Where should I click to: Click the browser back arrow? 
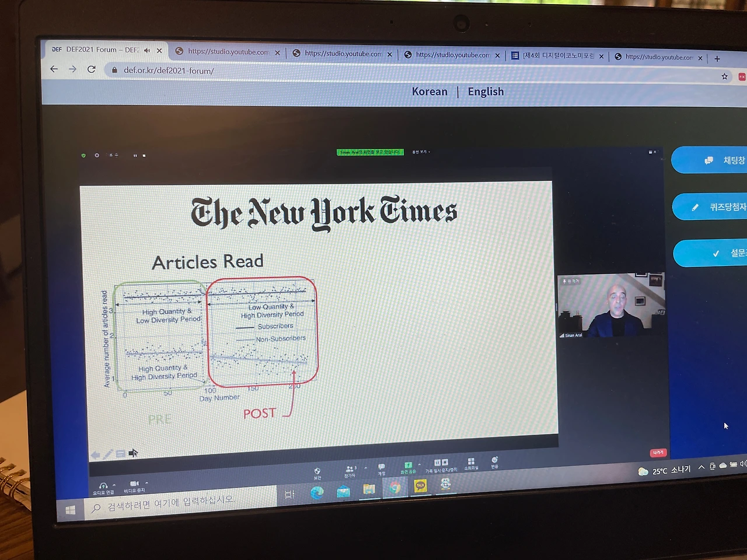(54, 69)
